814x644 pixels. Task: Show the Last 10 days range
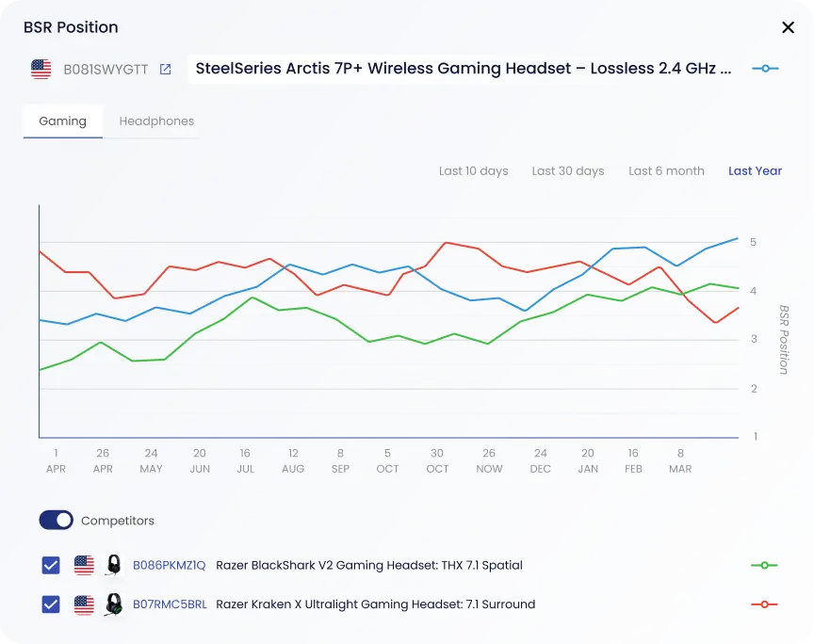click(x=473, y=171)
